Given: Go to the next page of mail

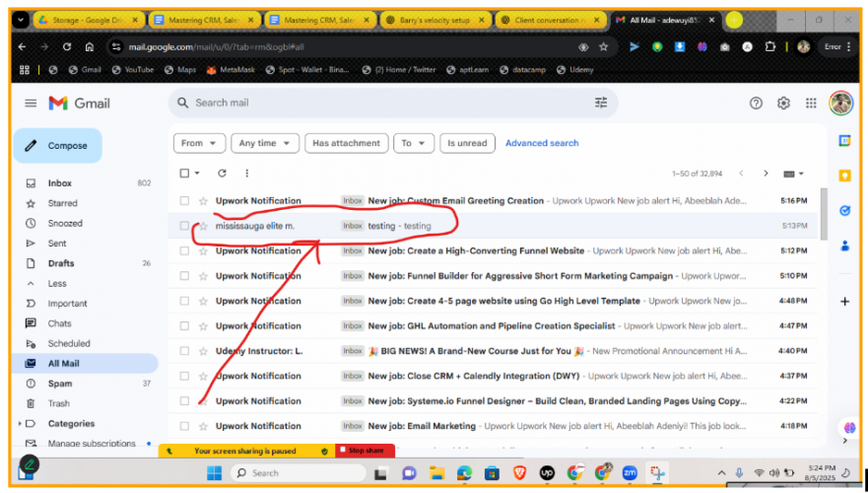Looking at the screenshot, I should tap(766, 174).
